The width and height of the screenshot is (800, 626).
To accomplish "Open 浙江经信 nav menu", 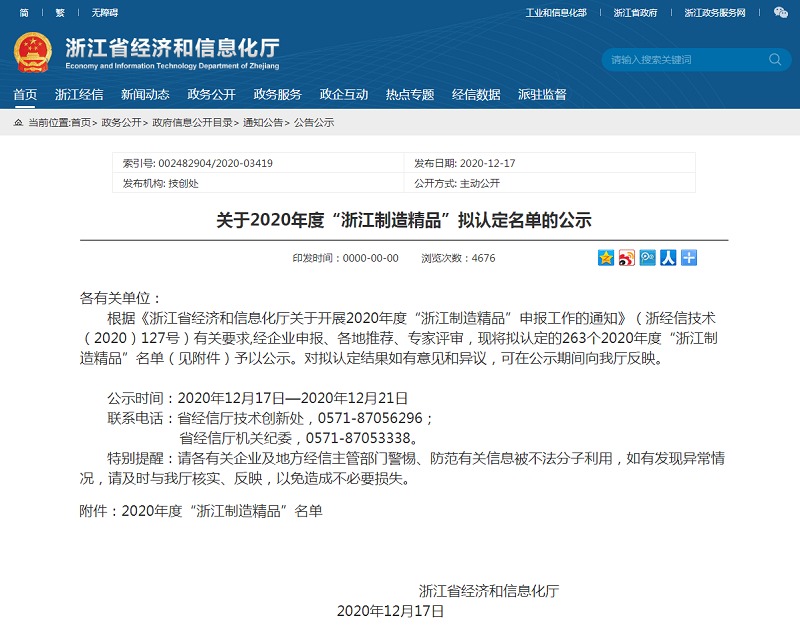I will (x=79, y=94).
